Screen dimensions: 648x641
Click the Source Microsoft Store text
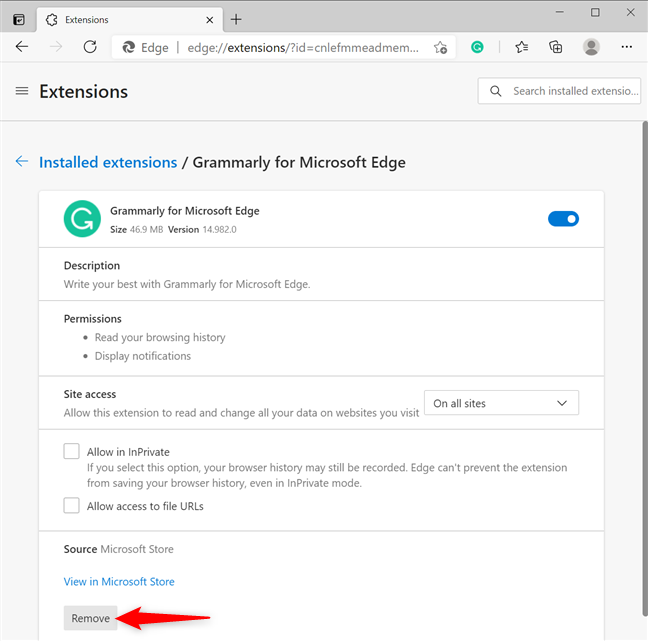click(119, 549)
